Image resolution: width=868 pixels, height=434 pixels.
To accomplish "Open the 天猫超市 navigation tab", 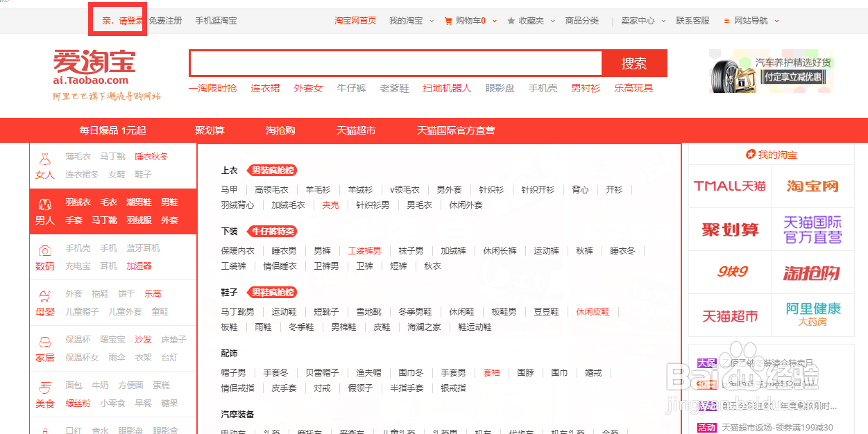I will (356, 130).
